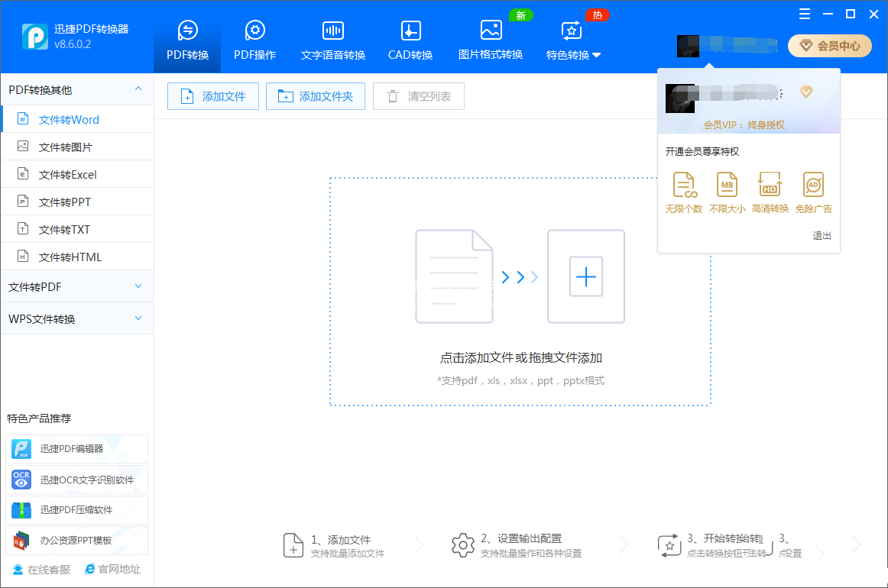The image size is (888, 588).
Task: Close the 迅捷PDF转换器 window
Action: tap(873, 15)
